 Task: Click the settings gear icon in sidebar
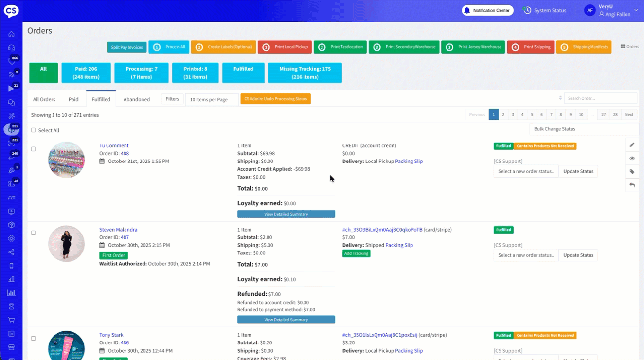point(11,239)
